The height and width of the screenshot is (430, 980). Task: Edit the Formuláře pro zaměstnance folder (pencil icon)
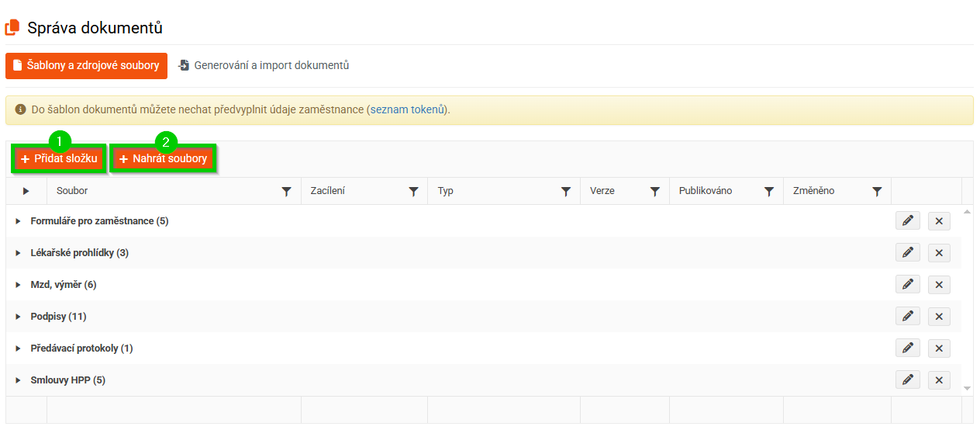[x=907, y=221]
